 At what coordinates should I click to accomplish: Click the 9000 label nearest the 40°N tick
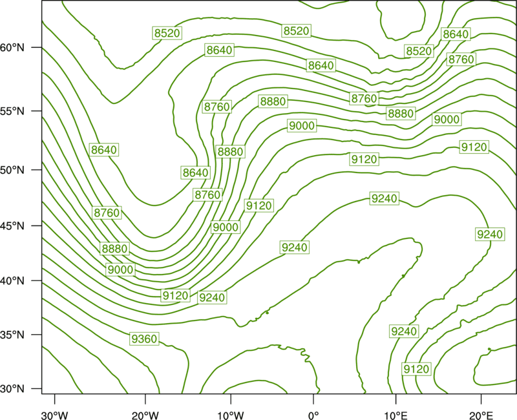point(120,269)
